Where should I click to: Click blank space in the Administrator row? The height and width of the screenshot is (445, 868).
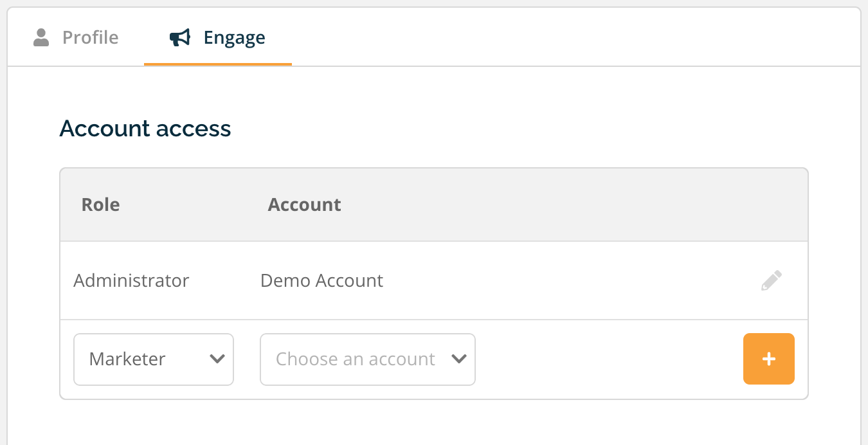pyautogui.click(x=566, y=280)
